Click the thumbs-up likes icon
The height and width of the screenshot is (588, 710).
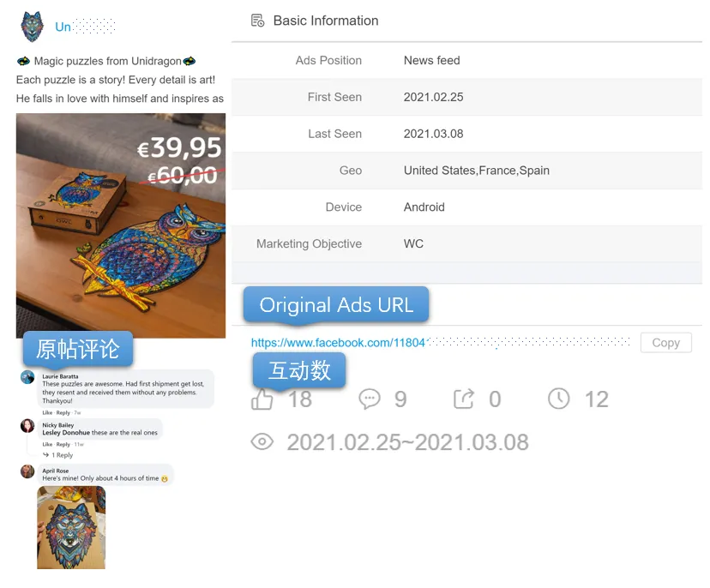point(262,399)
